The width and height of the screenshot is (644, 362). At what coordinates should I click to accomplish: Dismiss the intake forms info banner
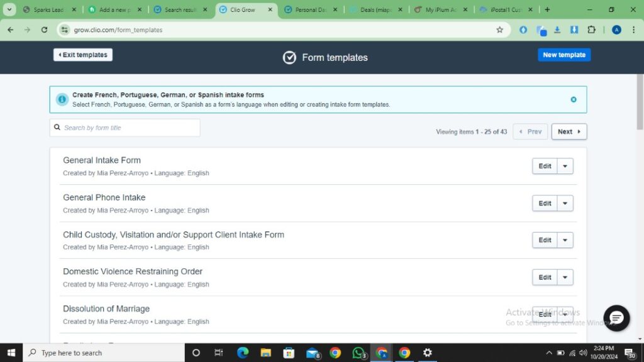pos(573,99)
